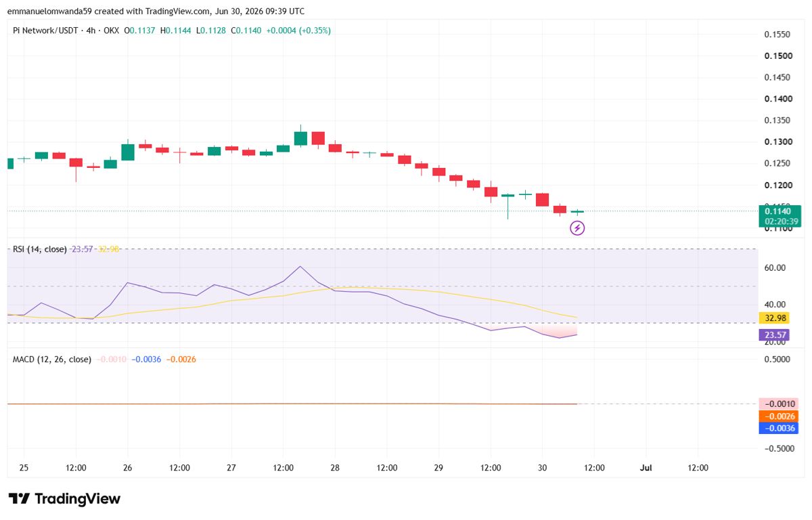Click the '25' date label on time axis
This screenshot has width=812, height=520.
point(24,467)
